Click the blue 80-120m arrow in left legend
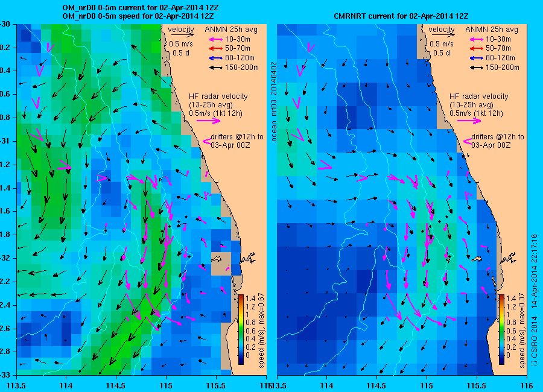Screen dimensions: 543x392 (216, 58)
